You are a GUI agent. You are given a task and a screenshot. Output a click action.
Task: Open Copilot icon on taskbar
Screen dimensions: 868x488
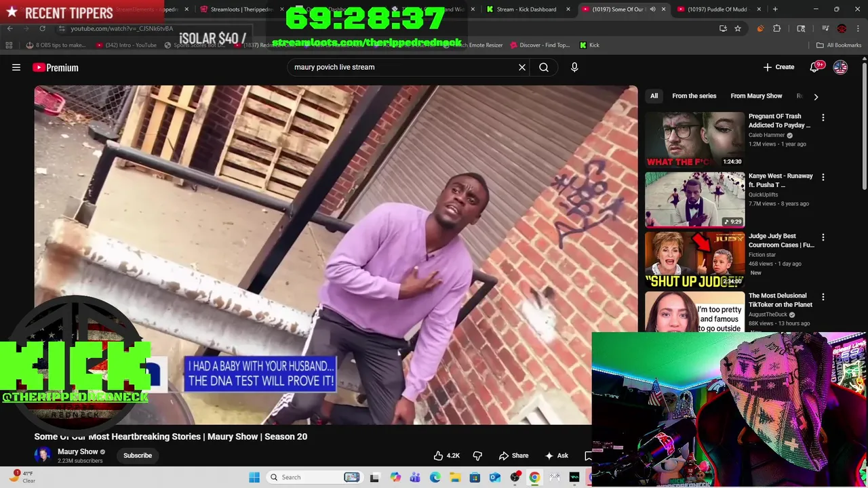coord(395,477)
